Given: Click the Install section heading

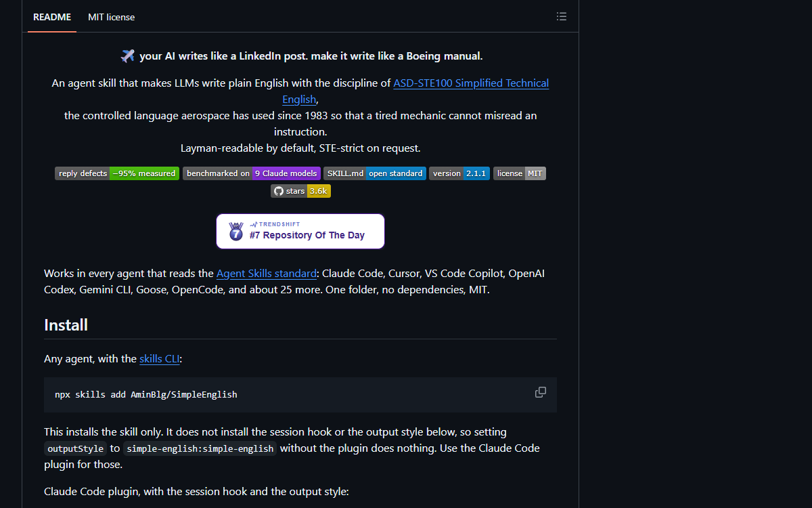Looking at the screenshot, I should (66, 325).
